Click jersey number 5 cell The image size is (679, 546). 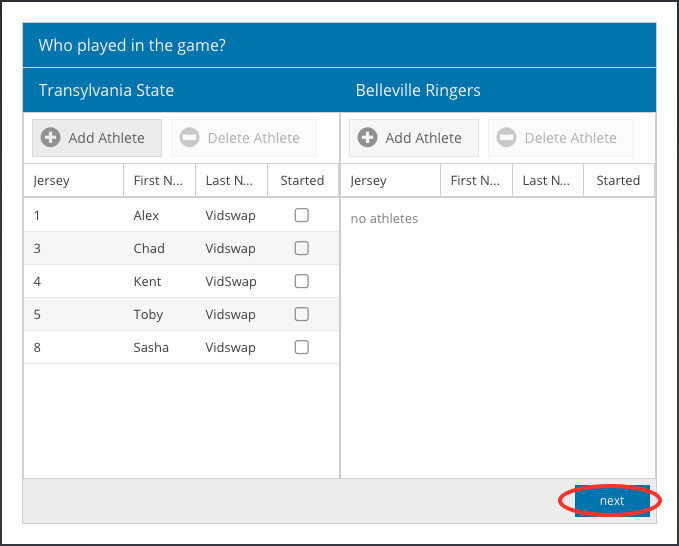coord(37,314)
